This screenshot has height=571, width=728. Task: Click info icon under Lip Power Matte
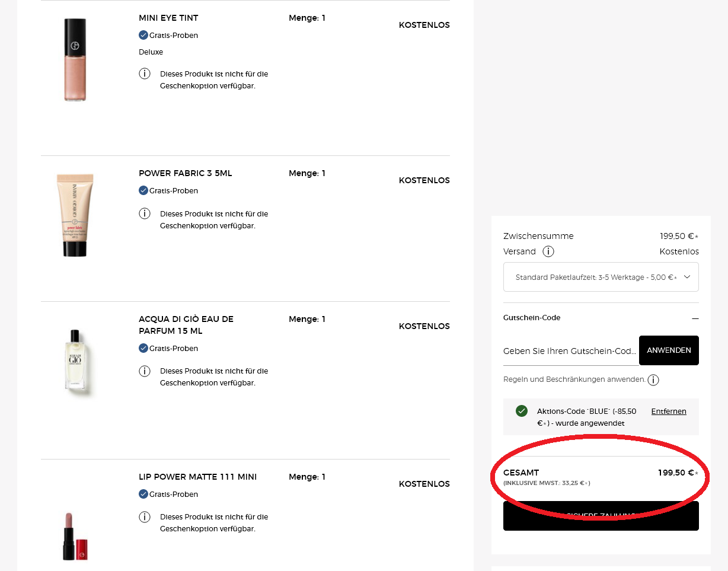click(x=145, y=517)
